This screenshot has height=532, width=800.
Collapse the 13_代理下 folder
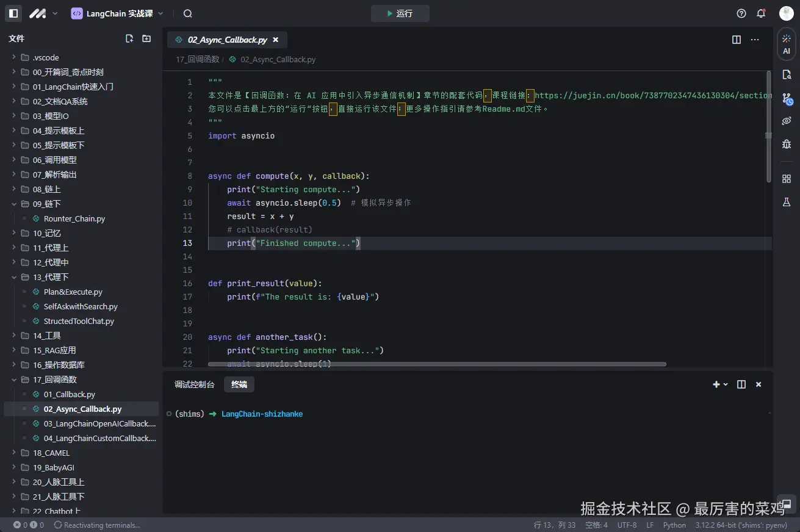(x=51, y=277)
